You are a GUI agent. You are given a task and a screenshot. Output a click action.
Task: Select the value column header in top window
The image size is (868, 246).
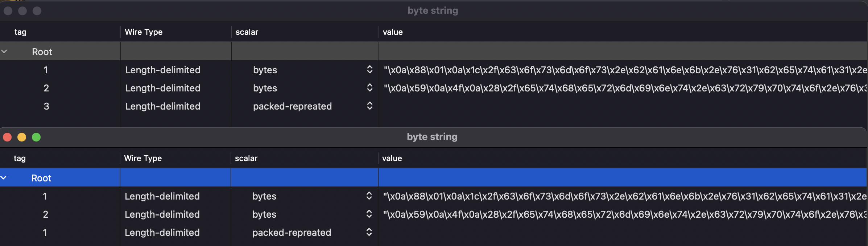click(x=393, y=32)
